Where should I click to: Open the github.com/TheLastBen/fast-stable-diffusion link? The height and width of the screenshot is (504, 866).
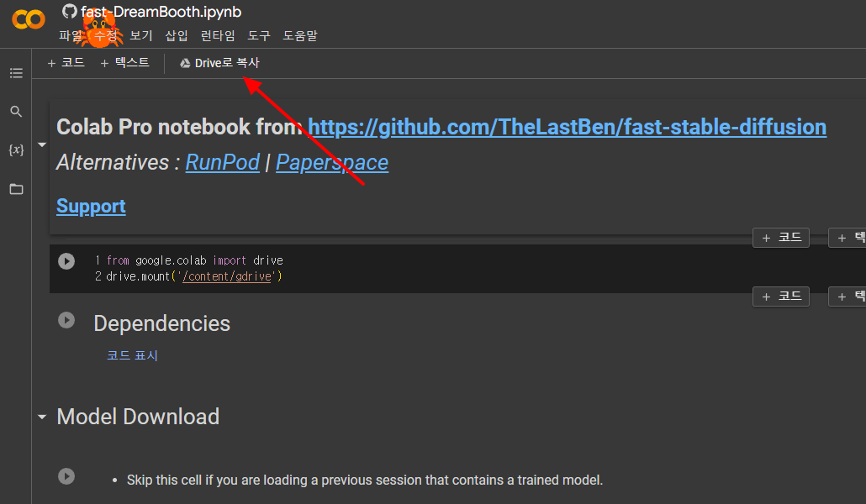[x=567, y=127]
